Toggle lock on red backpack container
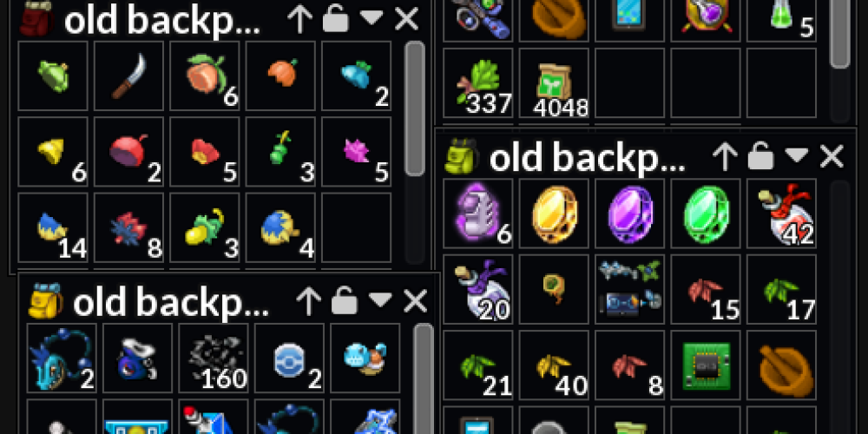Viewport: 868px width, 434px height. coord(335,19)
